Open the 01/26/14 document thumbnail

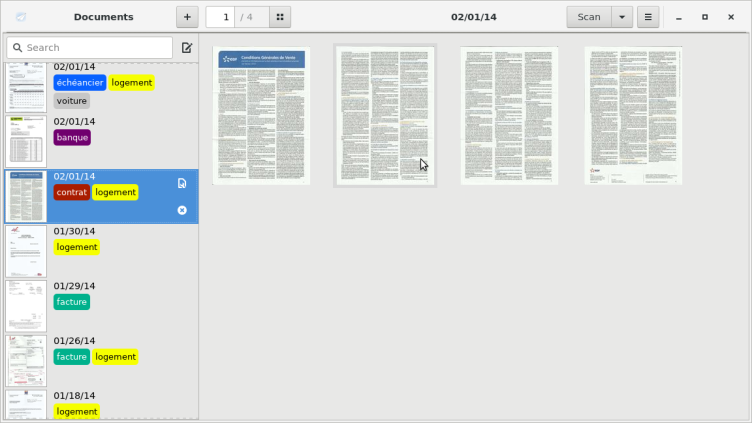pos(26,361)
